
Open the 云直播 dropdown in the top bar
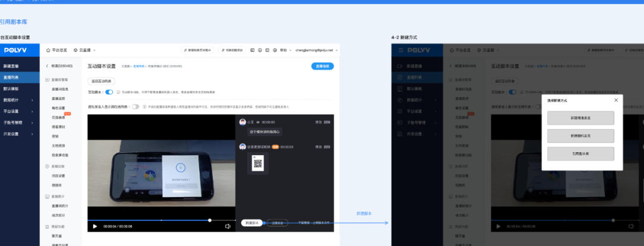[x=83, y=50]
